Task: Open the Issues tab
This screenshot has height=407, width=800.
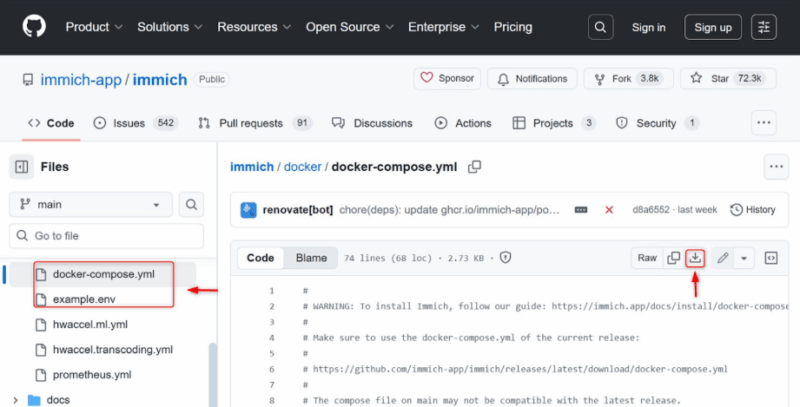Action: point(136,123)
